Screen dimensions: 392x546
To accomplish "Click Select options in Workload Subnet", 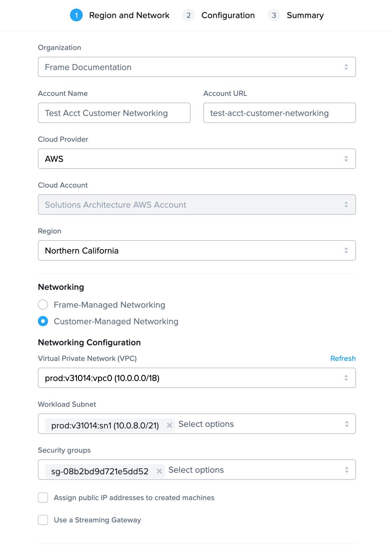I will (206, 424).
